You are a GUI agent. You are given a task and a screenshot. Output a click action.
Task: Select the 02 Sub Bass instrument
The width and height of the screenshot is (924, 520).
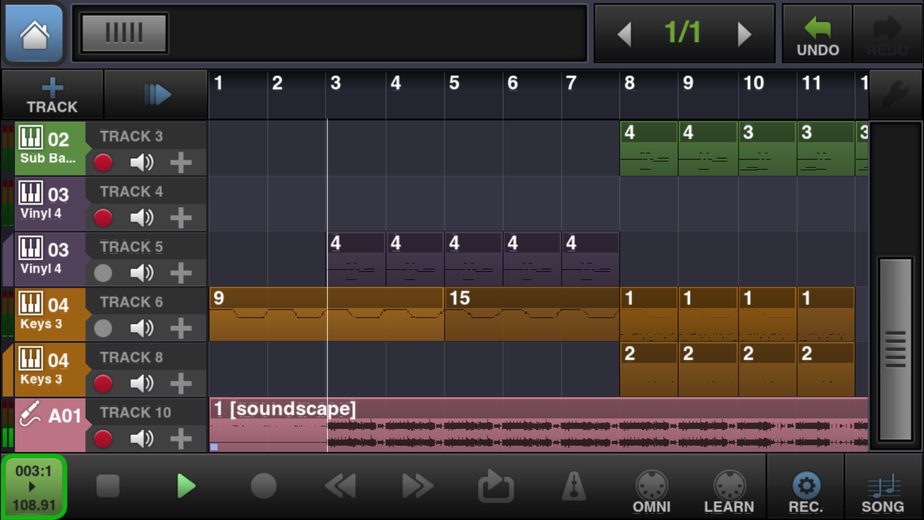[x=50, y=148]
